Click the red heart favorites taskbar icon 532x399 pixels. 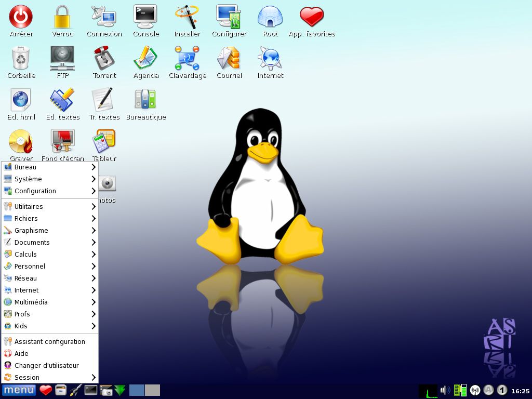(46, 390)
